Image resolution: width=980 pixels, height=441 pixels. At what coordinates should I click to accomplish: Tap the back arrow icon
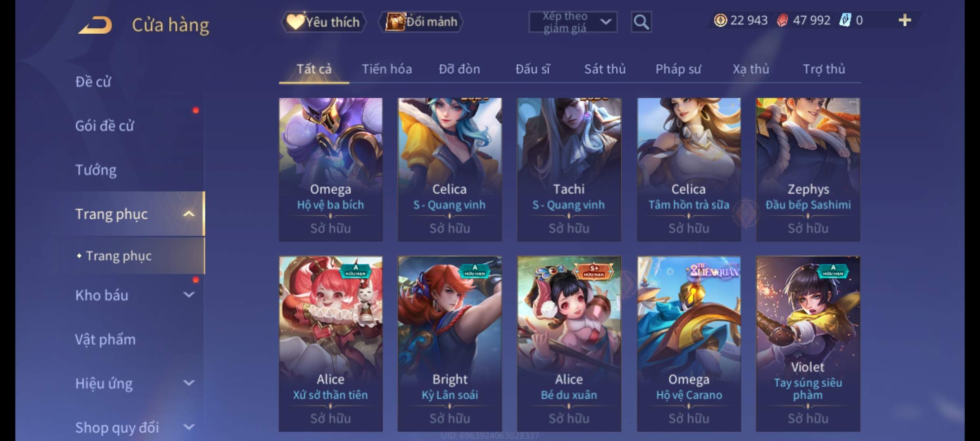pos(95,25)
